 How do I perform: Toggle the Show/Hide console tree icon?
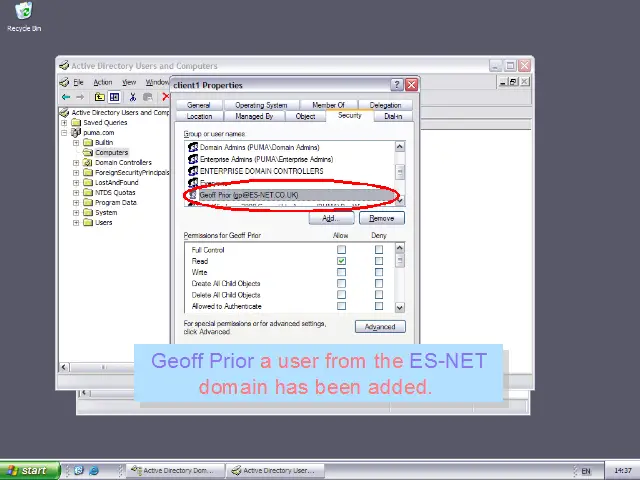115,97
